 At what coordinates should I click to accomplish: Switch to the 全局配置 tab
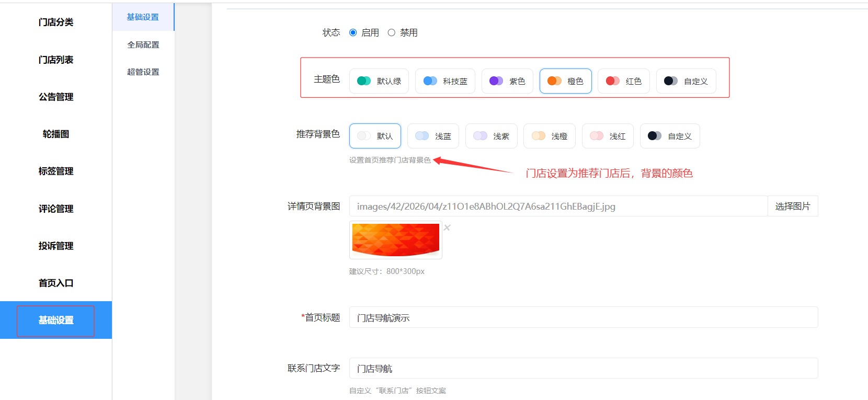143,45
